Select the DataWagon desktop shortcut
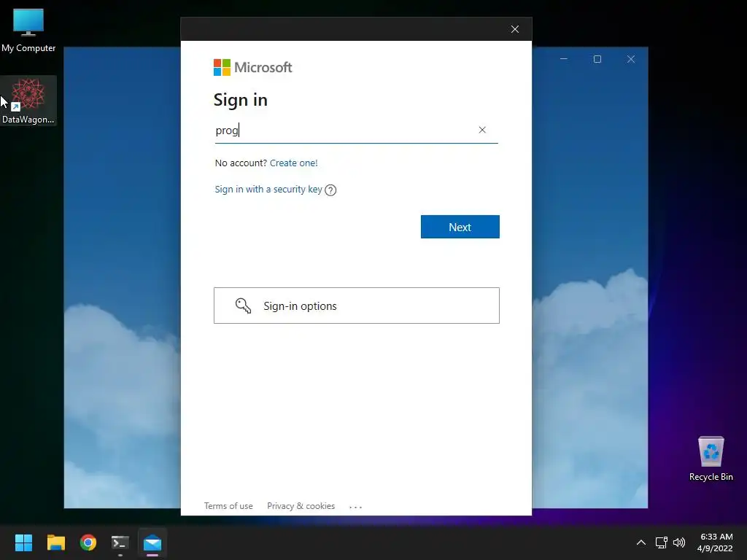 point(28,101)
